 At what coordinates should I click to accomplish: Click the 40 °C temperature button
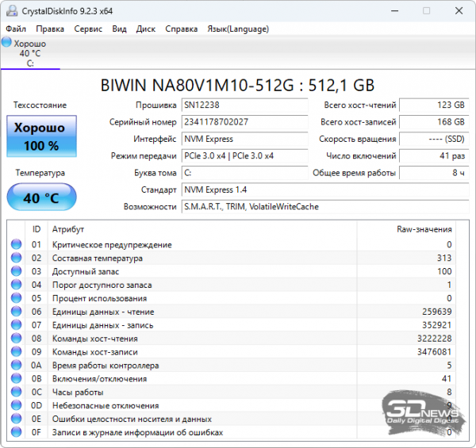[x=42, y=197]
